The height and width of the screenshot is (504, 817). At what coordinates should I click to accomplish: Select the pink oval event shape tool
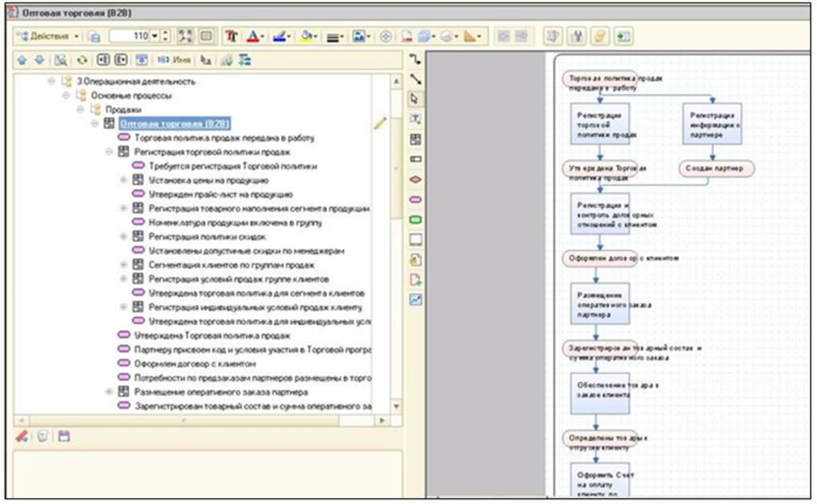(x=415, y=199)
